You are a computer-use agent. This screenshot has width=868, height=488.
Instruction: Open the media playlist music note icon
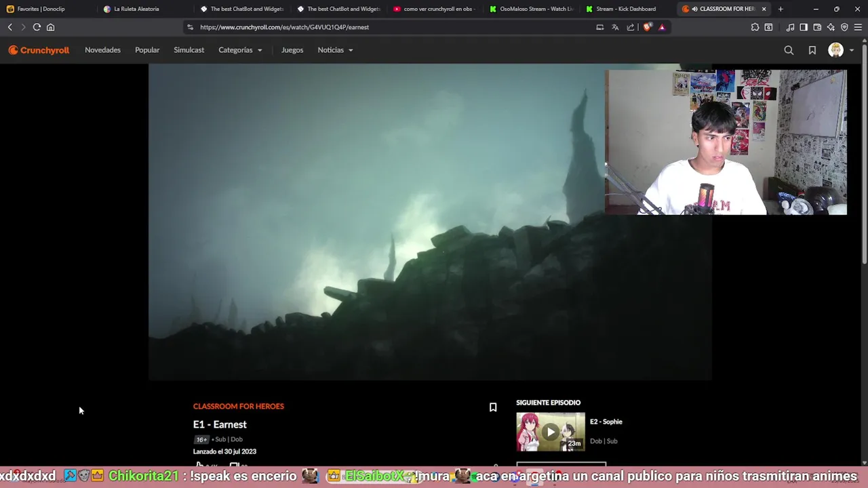click(790, 27)
